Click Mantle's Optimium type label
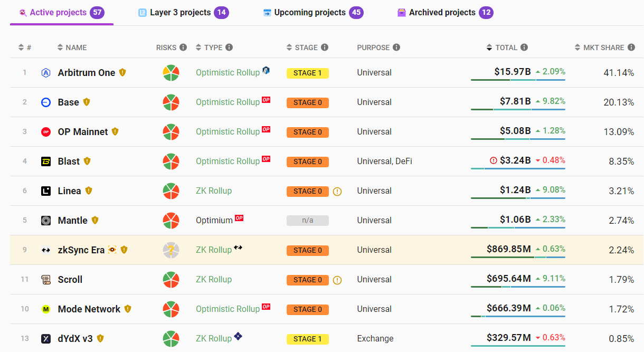 point(214,221)
